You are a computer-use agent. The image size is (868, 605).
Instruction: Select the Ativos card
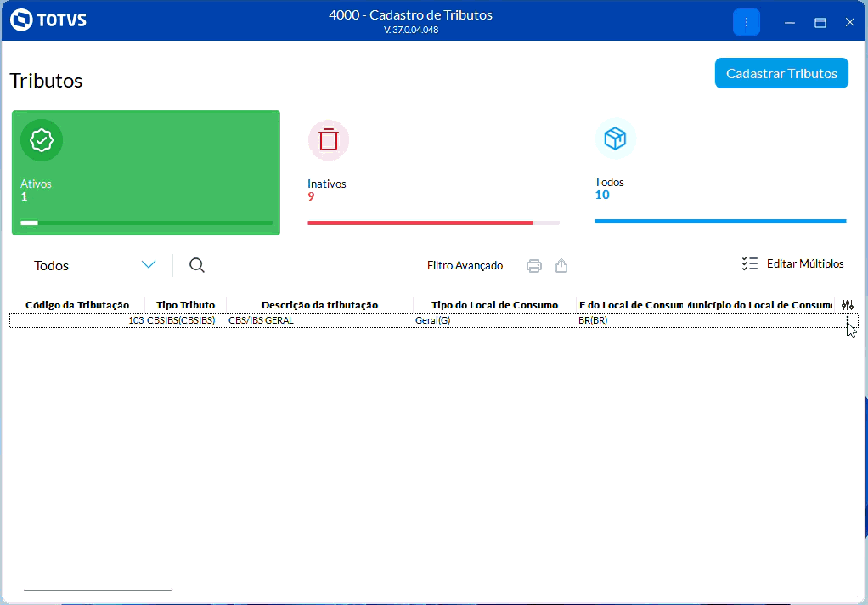(146, 172)
